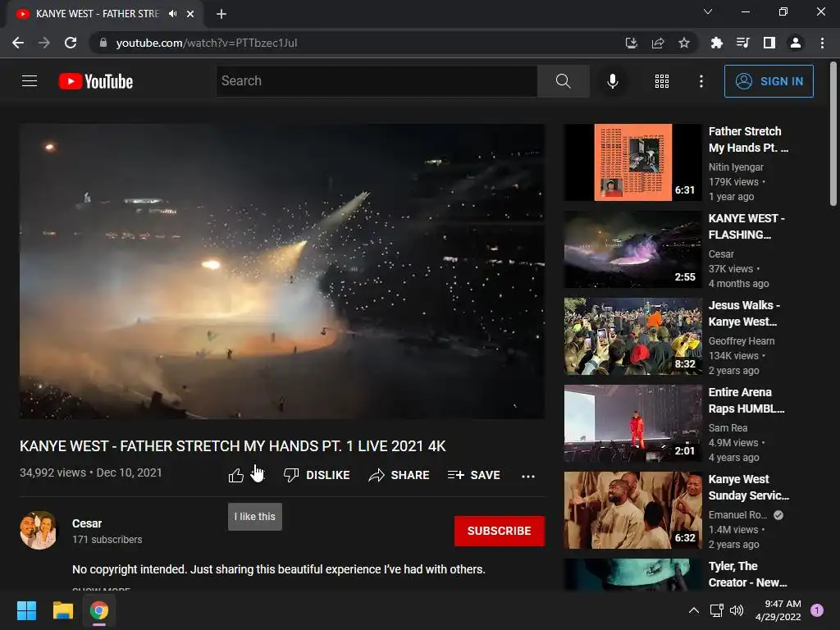Click the browser address bar URL
840x630 pixels.
(206, 43)
